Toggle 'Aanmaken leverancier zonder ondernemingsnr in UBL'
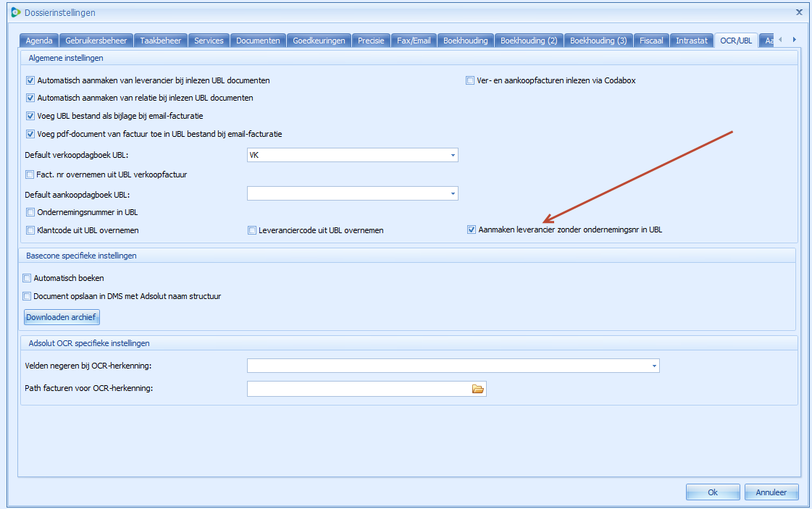This screenshot has width=812, height=509. pyautogui.click(x=472, y=230)
